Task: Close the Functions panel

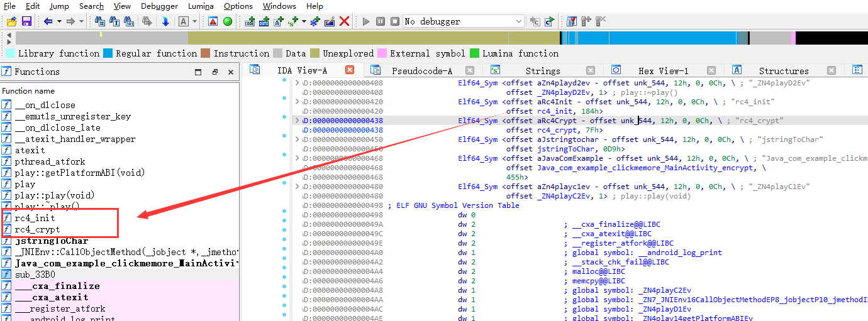Action: [x=230, y=72]
